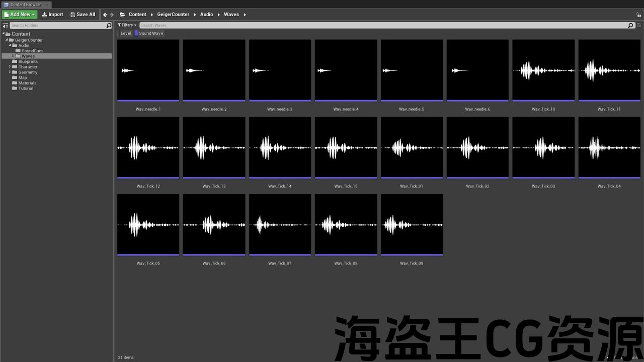Image resolution: width=644 pixels, height=362 pixels.
Task: Click the save search icon beside asset search
Action: point(639,25)
